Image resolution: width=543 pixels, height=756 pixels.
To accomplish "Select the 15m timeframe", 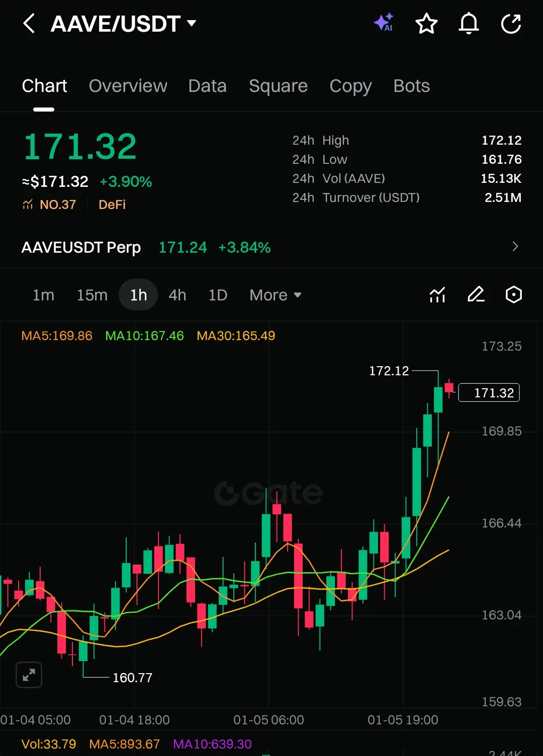I will click(92, 295).
